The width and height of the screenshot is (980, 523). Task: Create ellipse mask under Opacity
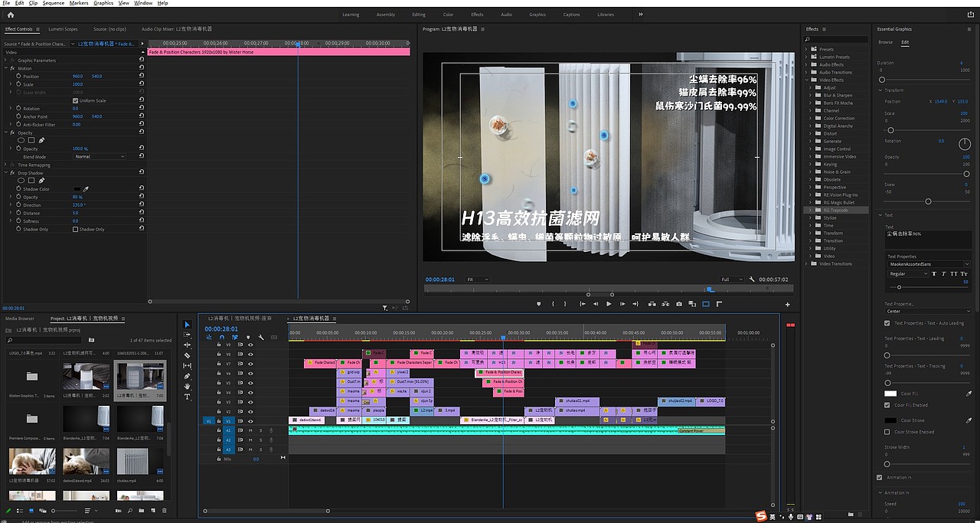pyautogui.click(x=21, y=140)
